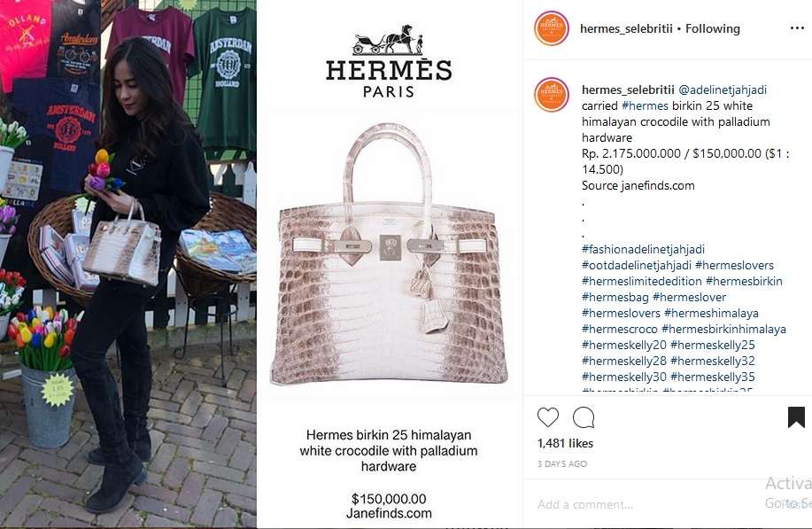Open the #hermesbirkinhimalaya hashtag
Viewport: 812px width, 529px height.
point(723,329)
